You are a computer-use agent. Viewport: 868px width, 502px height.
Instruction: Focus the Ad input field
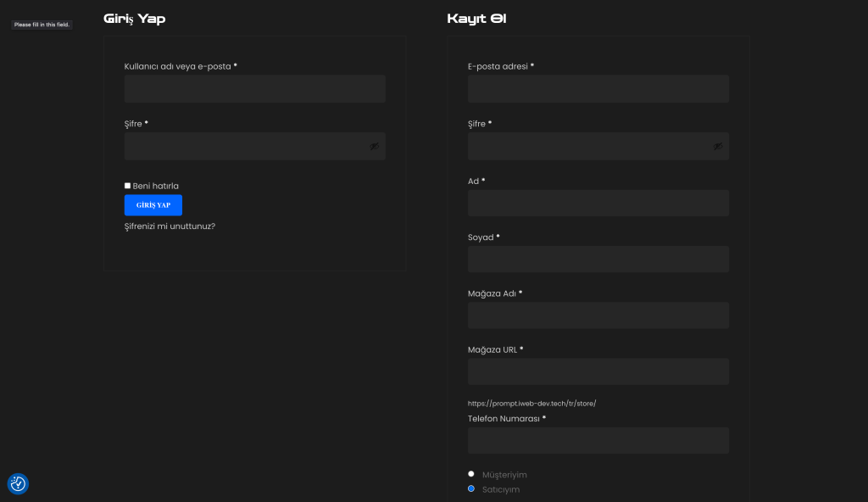click(x=598, y=204)
